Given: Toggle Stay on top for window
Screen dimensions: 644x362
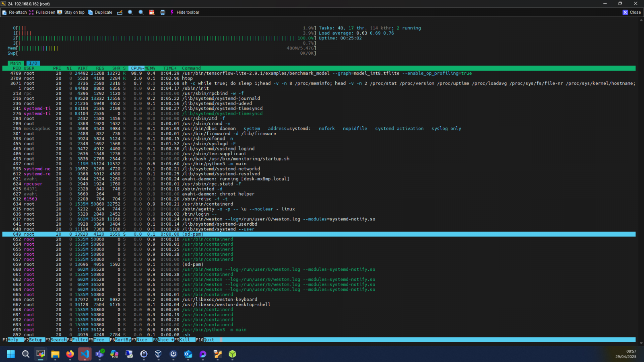Looking at the screenshot, I should pos(71,12).
